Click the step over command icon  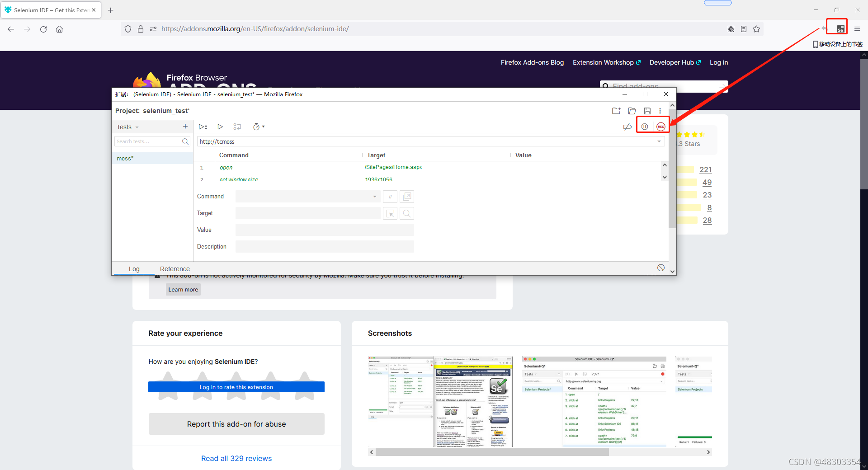pyautogui.click(x=237, y=127)
